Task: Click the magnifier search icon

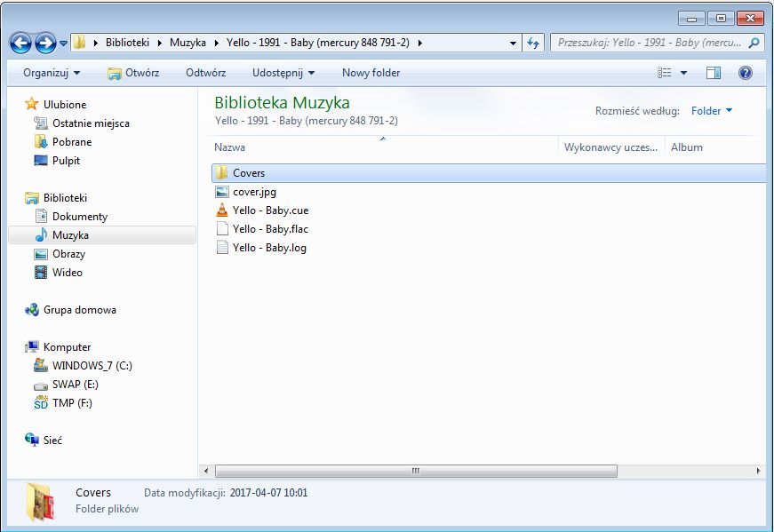Action: 754,43
